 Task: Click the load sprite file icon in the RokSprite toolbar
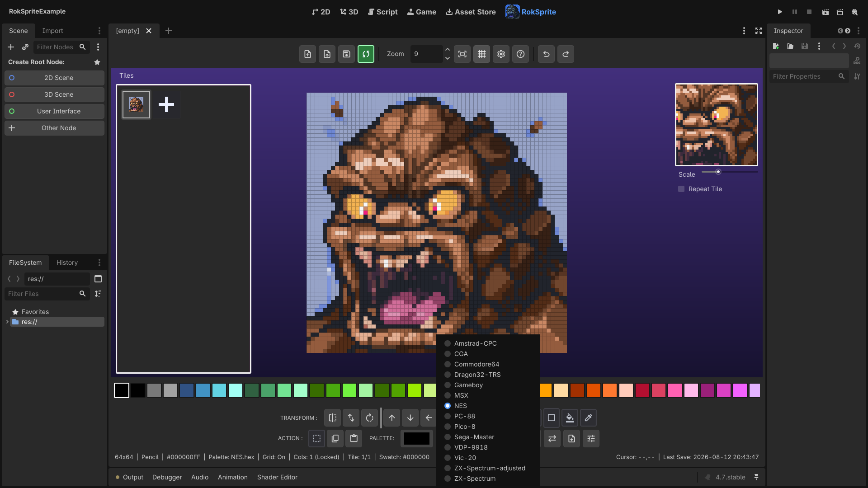pyautogui.click(x=327, y=54)
